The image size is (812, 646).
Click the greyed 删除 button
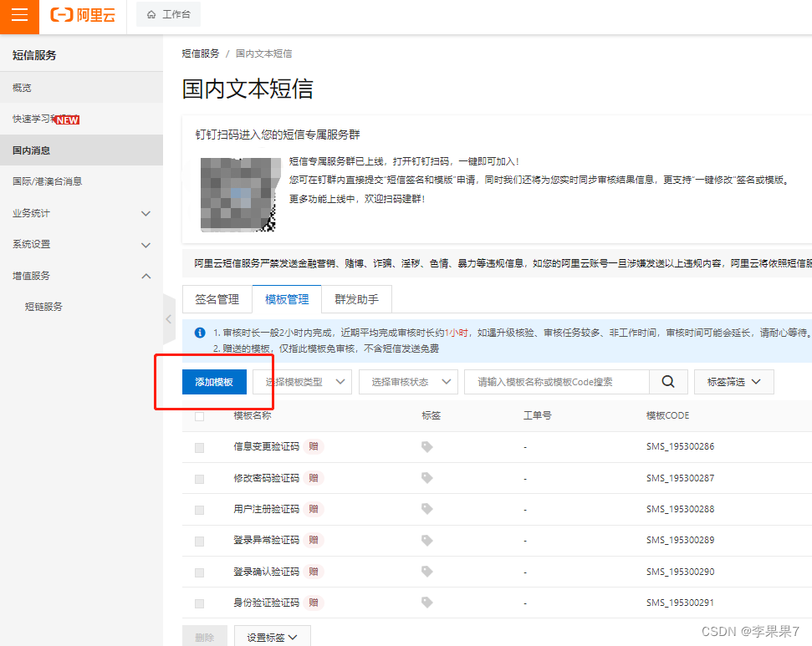click(205, 637)
